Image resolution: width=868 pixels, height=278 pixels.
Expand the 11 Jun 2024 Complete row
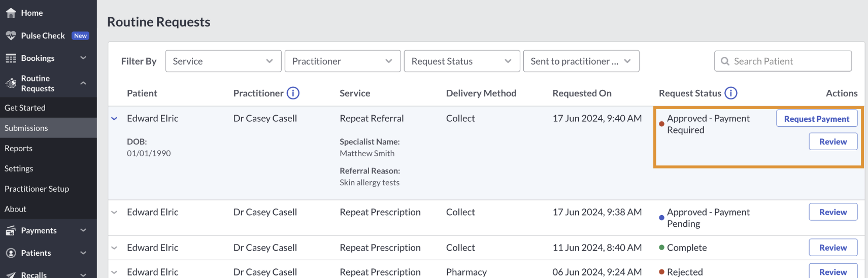[114, 248]
